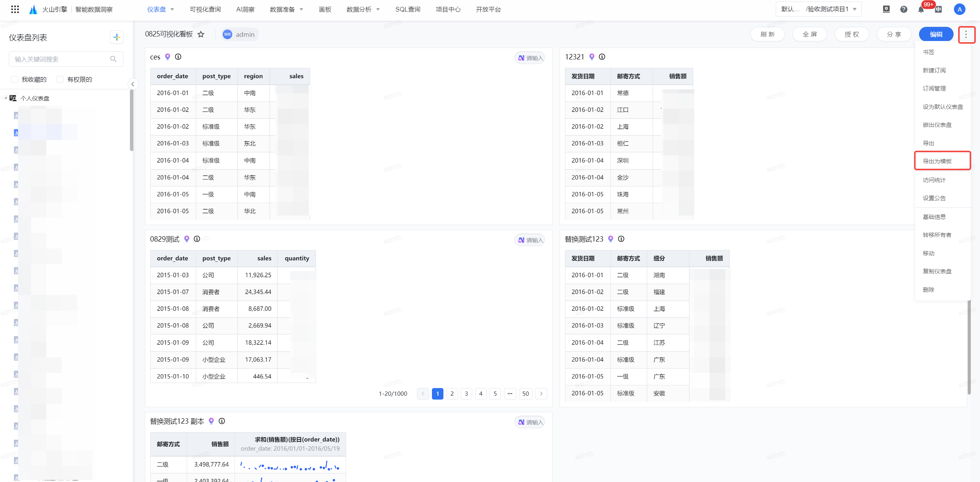Open the project selector 验收测试项目1 dropdown
The image size is (980, 482).
(x=819, y=9)
